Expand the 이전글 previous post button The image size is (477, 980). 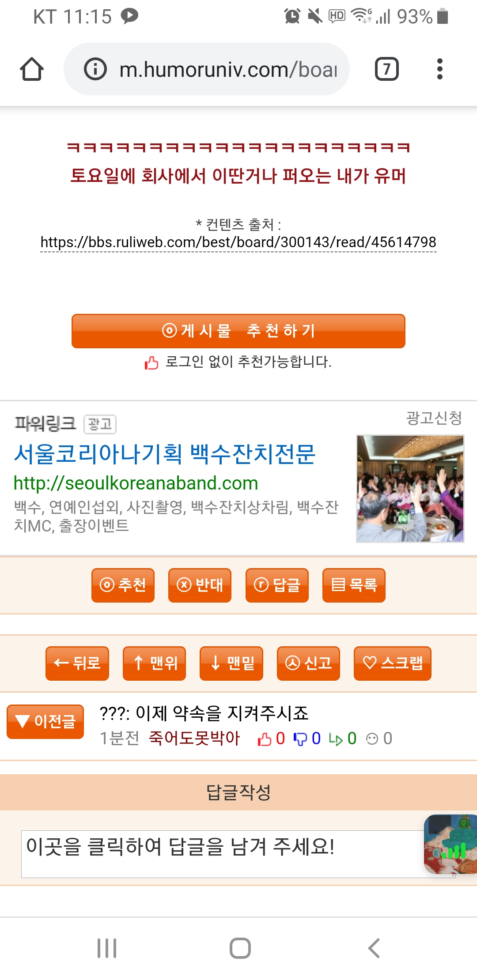click(x=45, y=722)
